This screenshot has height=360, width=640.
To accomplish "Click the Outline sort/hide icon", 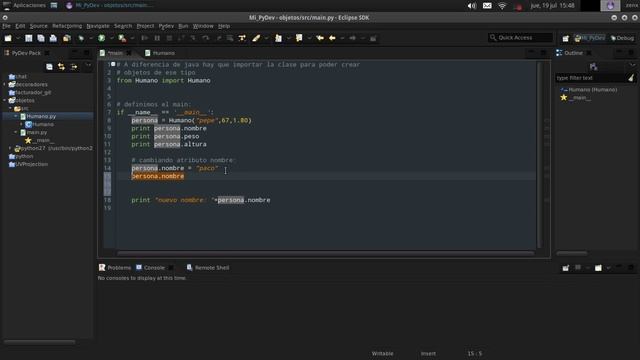I will pos(593,67).
